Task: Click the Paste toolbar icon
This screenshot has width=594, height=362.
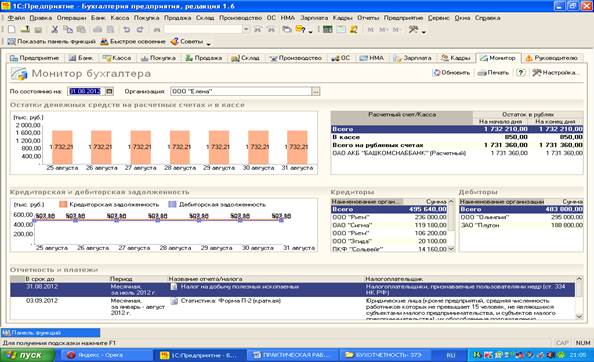Action: [x=81, y=29]
